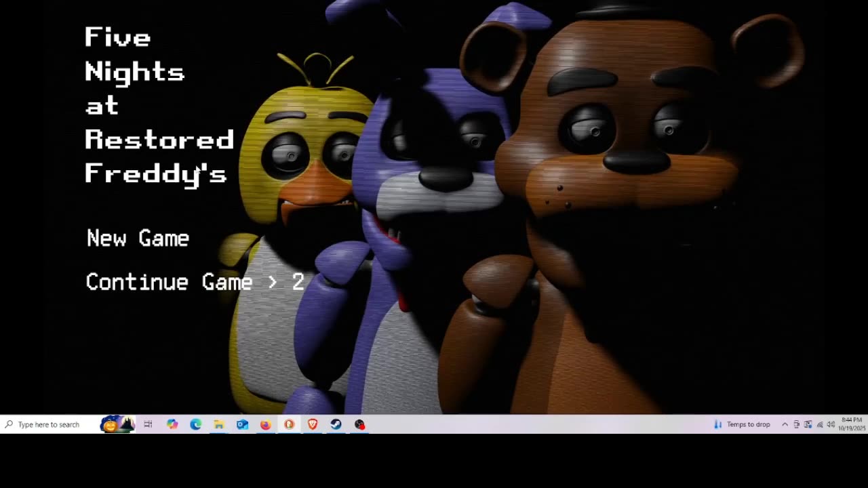This screenshot has height=488, width=868.
Task: Start a New Game from the menu
Action: (138, 239)
